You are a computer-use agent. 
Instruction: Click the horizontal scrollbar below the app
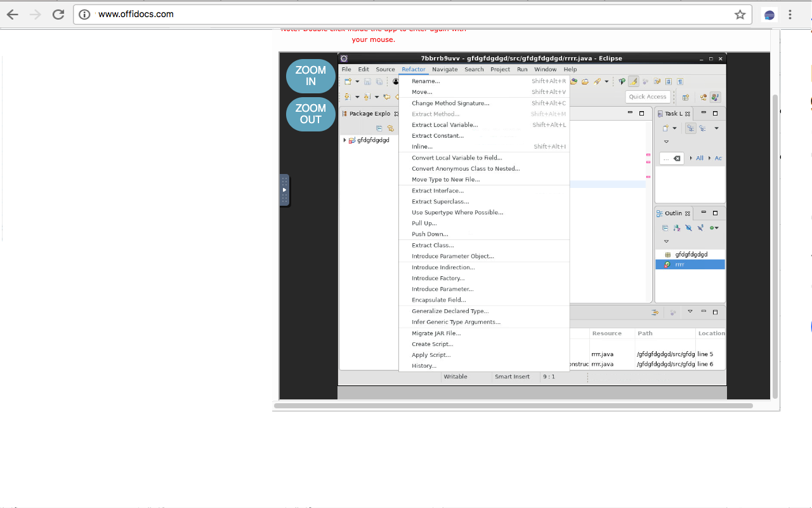[513, 405]
